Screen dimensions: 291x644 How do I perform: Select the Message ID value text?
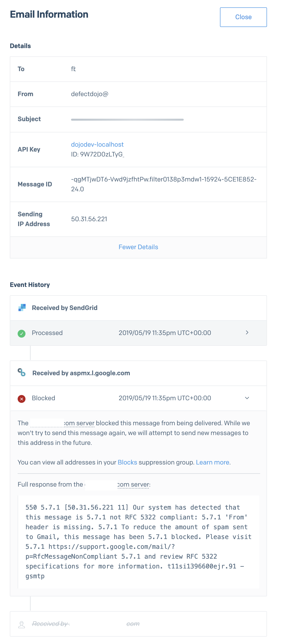tap(164, 184)
